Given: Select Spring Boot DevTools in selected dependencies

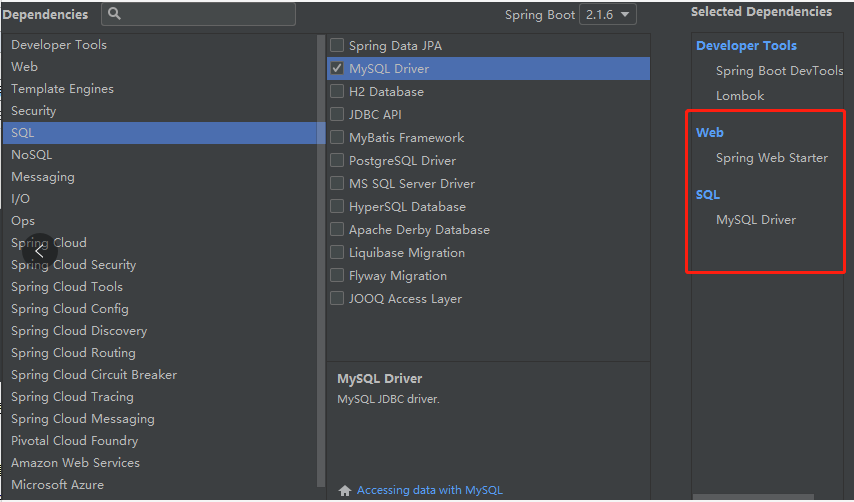Looking at the screenshot, I should (779, 71).
